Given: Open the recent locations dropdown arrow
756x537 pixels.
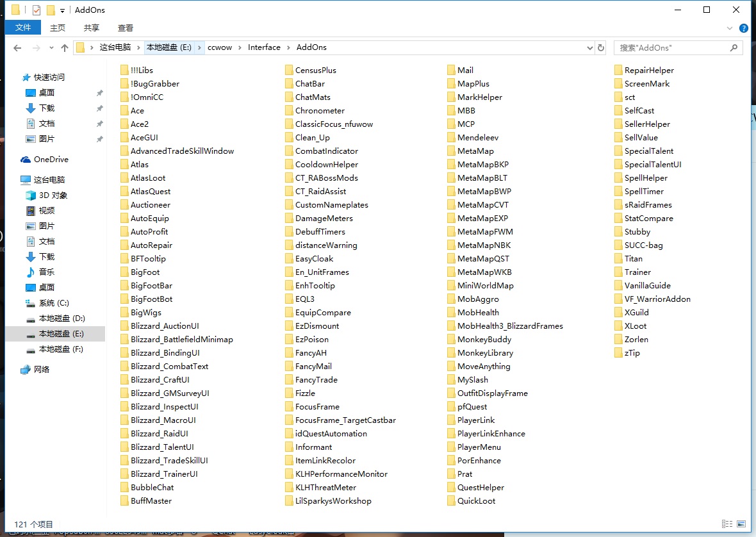Looking at the screenshot, I should tap(51, 49).
